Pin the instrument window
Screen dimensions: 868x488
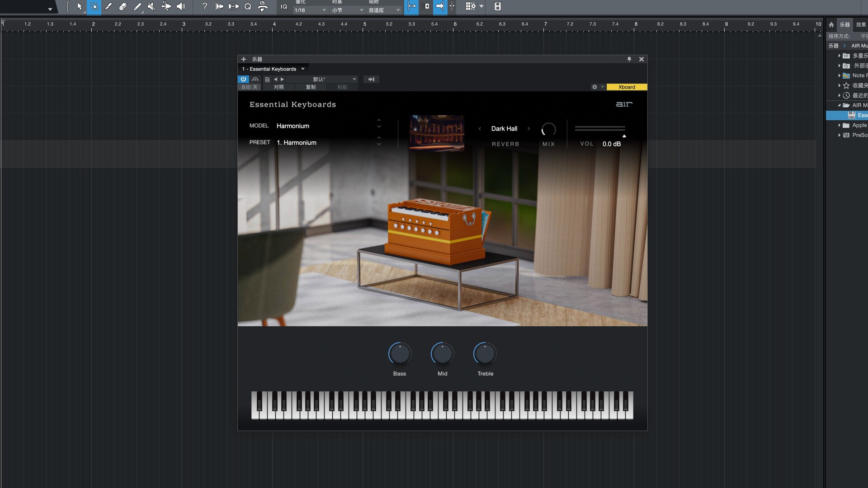pos(629,59)
